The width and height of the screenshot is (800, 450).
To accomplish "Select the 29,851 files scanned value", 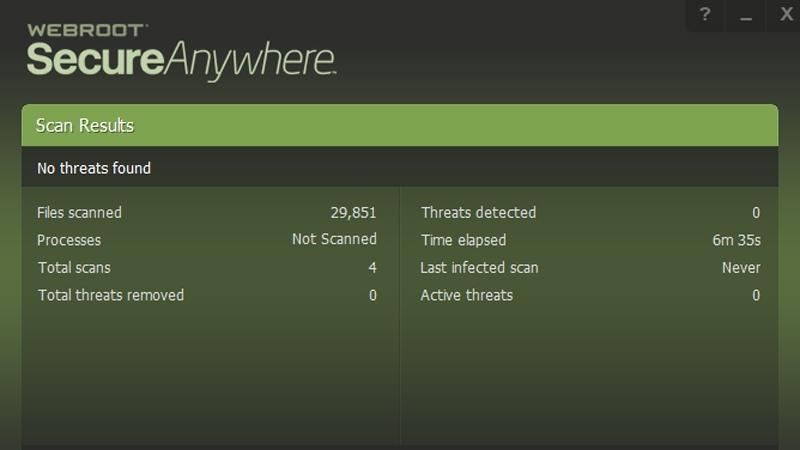I will pos(353,213).
